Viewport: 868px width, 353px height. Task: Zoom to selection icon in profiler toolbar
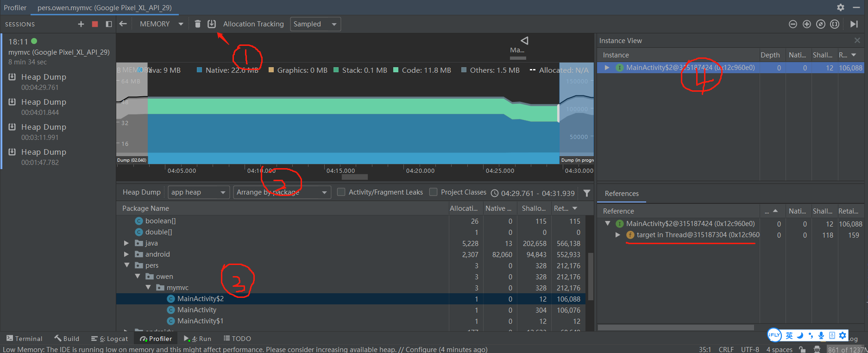tap(835, 24)
